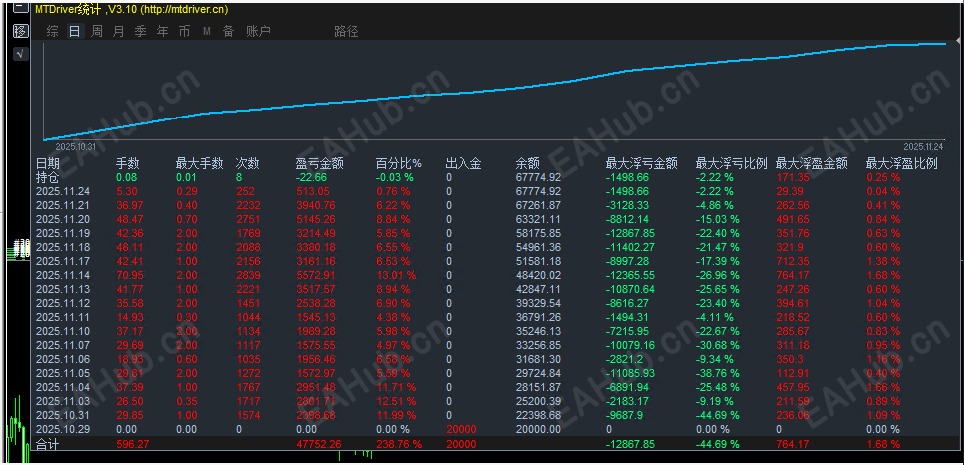The image size is (964, 465).
Task: Select the 2025.11.17 date row
Action: (63, 261)
